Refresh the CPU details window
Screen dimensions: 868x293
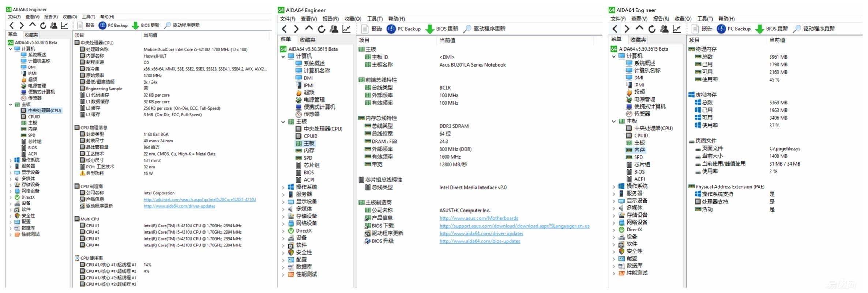pos(43,25)
